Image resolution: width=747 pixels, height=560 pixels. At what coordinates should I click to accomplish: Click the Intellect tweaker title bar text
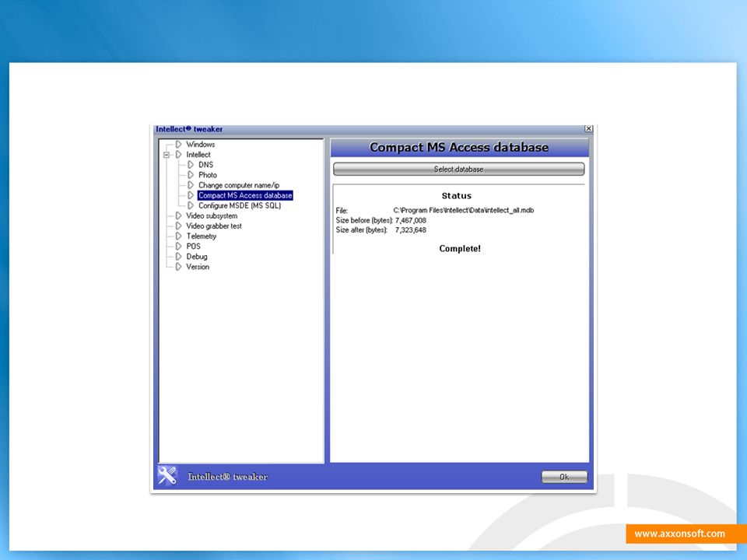click(189, 129)
